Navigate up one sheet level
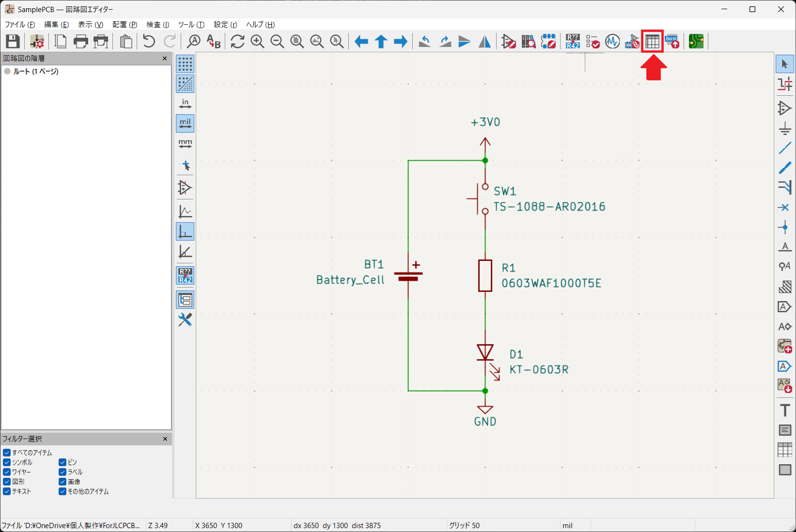Viewport: 796px width, 532px height. pyautogui.click(x=381, y=42)
